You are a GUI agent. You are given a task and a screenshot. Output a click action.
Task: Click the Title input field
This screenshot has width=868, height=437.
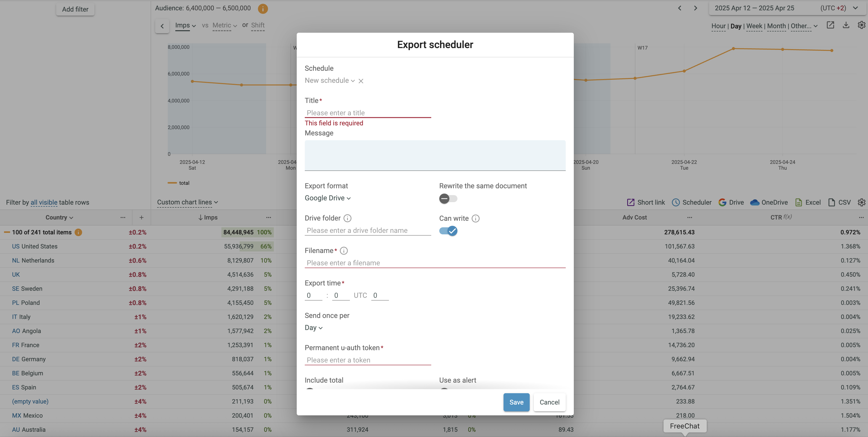pyautogui.click(x=368, y=113)
